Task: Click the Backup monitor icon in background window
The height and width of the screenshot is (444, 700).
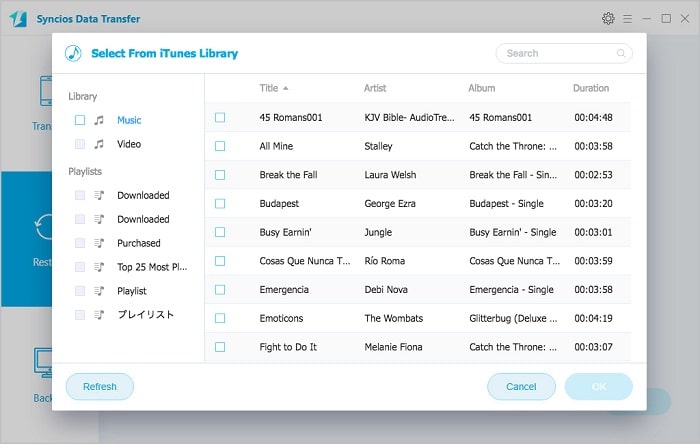Action: click(43, 362)
